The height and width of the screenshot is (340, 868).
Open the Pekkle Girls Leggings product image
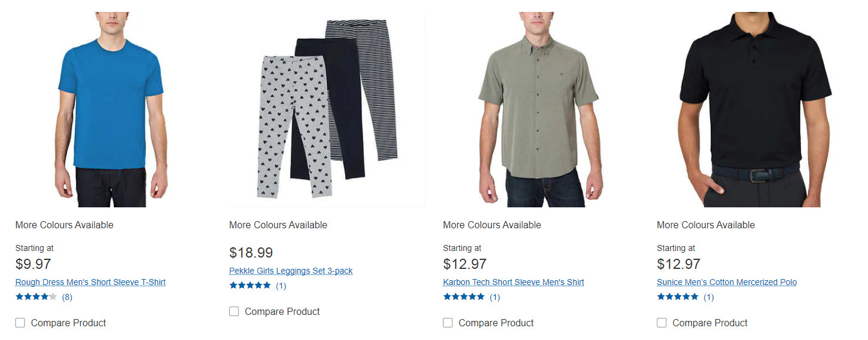[327, 109]
